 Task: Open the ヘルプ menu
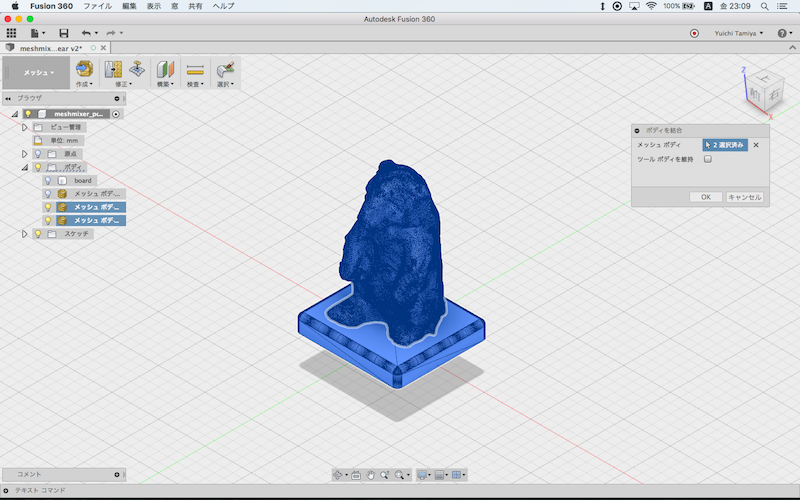tap(223, 6)
